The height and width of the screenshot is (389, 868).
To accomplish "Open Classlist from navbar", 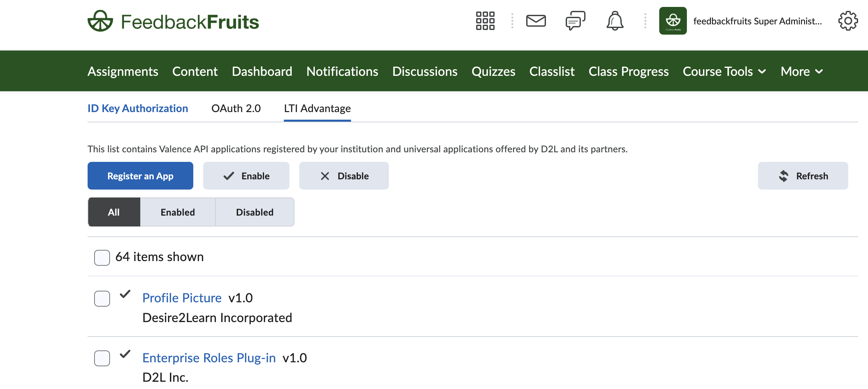I will (x=552, y=71).
